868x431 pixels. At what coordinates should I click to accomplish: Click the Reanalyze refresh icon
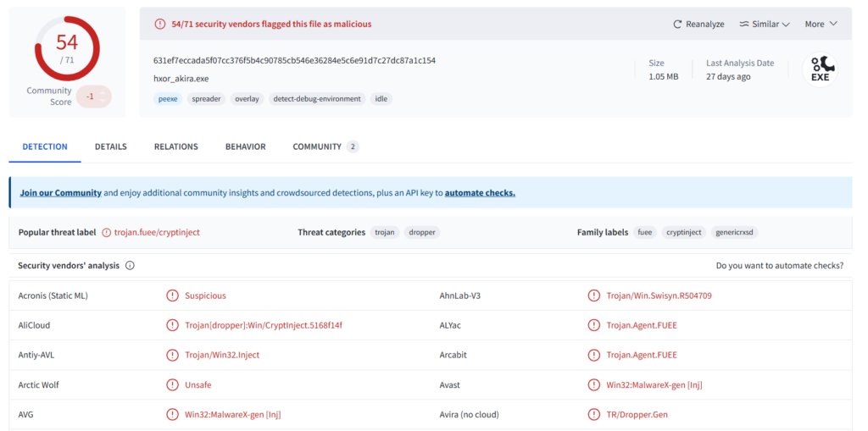[677, 25]
